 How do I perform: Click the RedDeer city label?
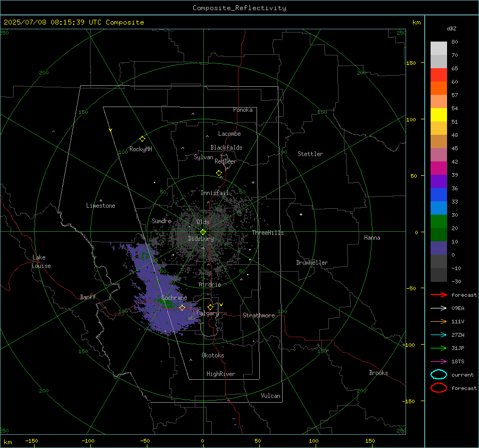pos(226,161)
